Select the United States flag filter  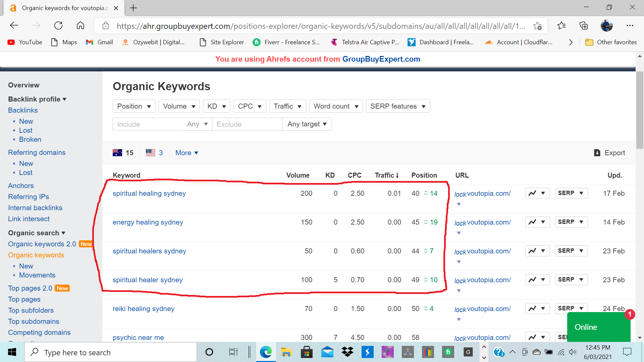click(x=151, y=153)
